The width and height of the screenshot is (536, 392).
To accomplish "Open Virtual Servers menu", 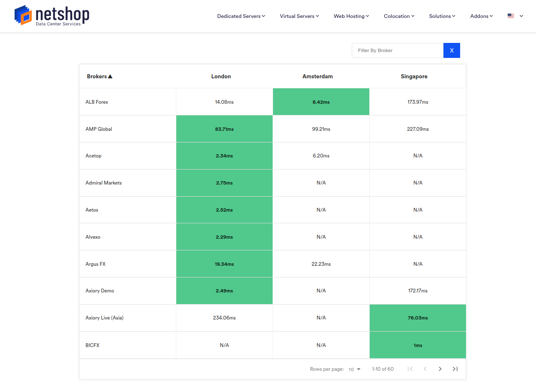I will point(299,16).
